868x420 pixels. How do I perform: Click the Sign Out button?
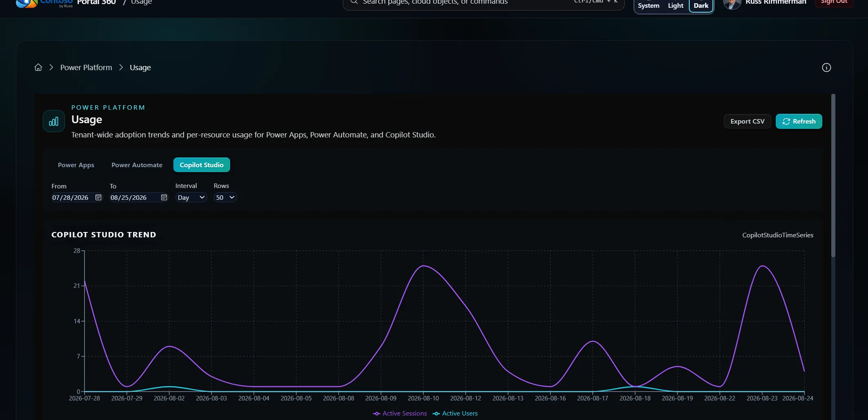point(834,2)
